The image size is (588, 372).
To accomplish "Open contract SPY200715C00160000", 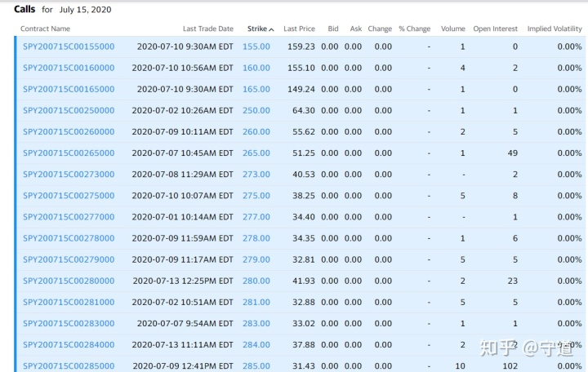I will click(69, 68).
